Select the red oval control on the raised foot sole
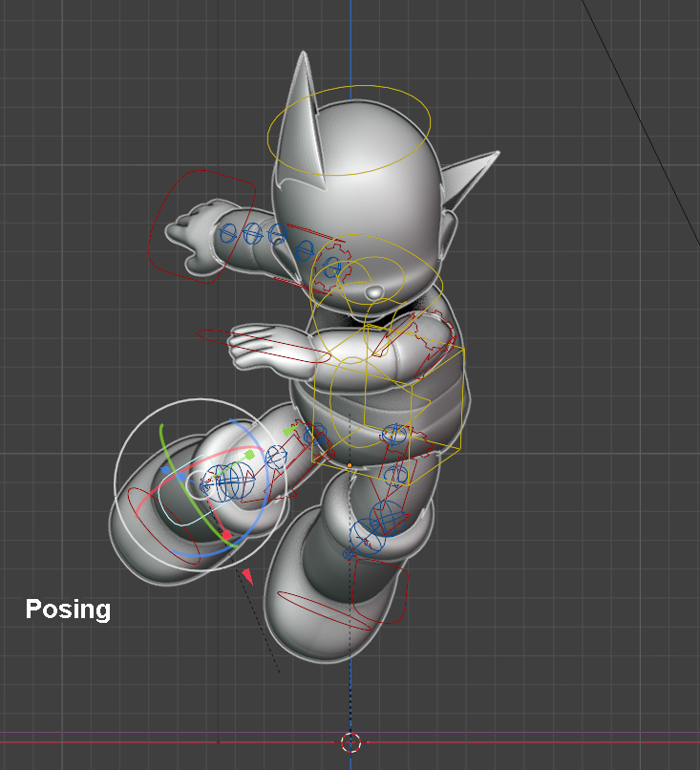The image size is (700, 770). pyautogui.click(x=163, y=525)
